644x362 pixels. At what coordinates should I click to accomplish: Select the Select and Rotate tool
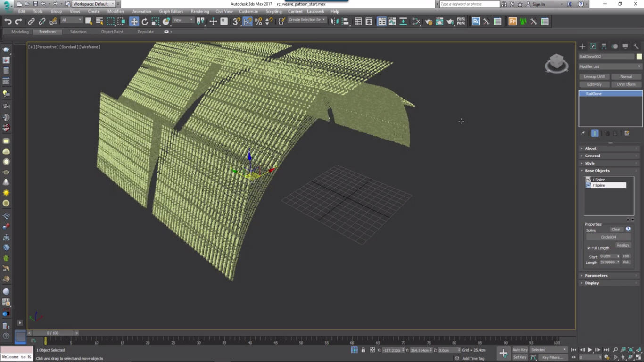point(145,21)
